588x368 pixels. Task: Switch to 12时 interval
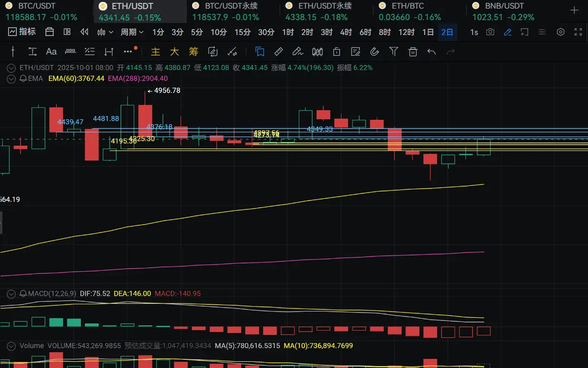point(407,32)
